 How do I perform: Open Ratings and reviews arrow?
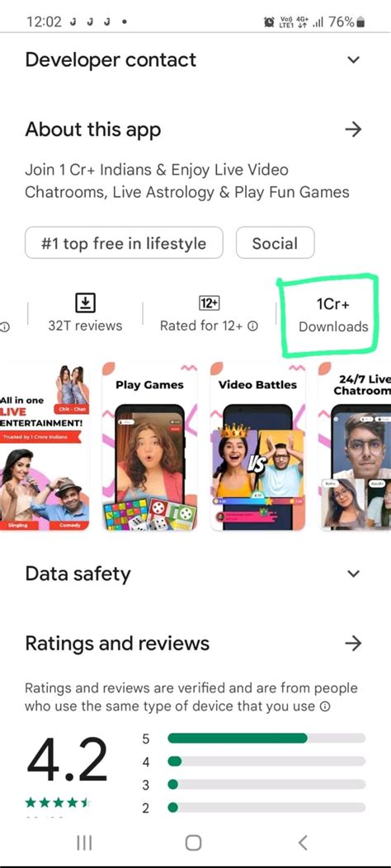[353, 643]
